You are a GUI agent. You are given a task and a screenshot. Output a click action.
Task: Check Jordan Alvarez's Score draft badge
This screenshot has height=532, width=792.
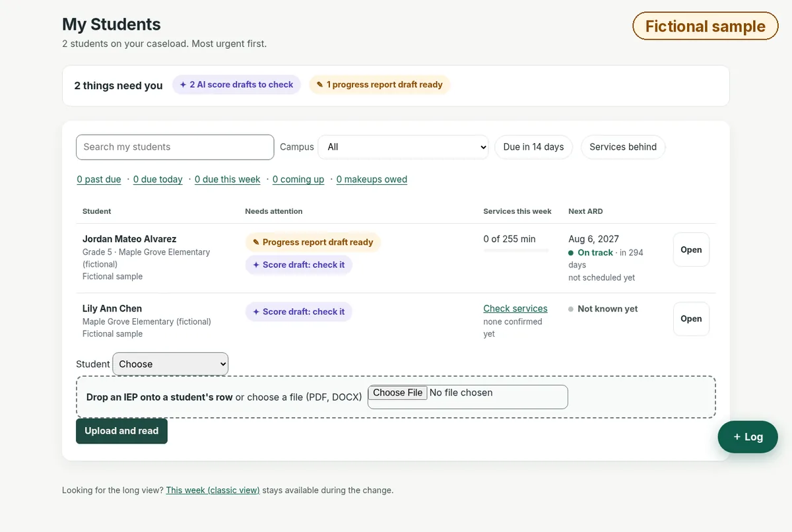298,265
